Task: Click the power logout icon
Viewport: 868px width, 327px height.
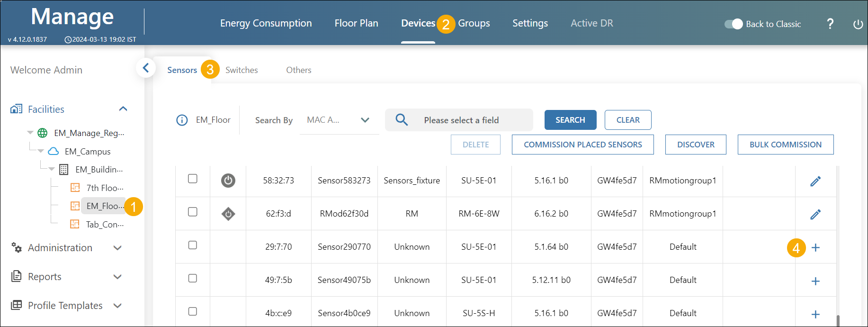Action: click(858, 24)
